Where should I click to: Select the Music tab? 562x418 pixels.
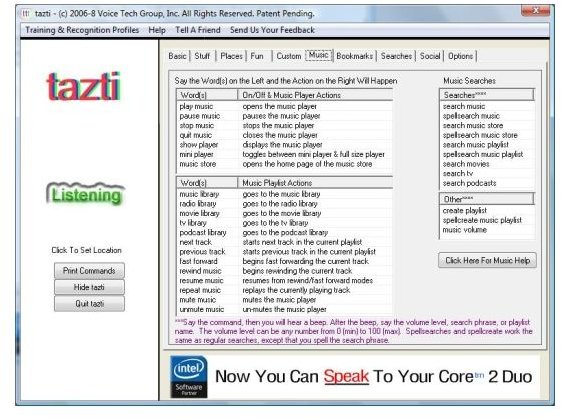tap(319, 55)
